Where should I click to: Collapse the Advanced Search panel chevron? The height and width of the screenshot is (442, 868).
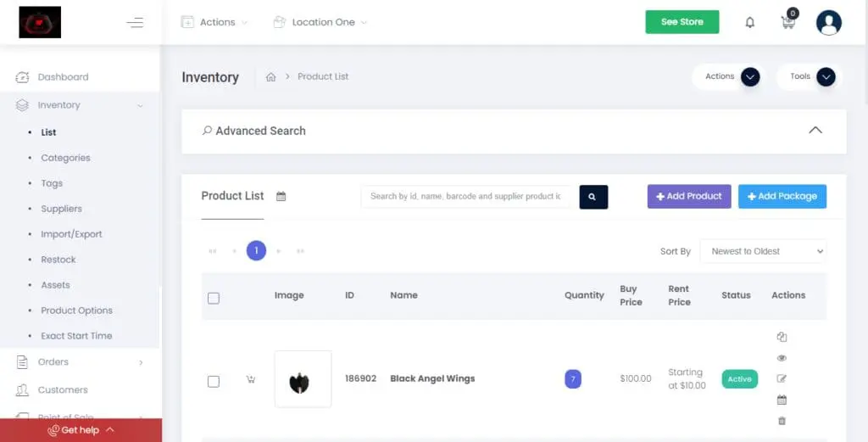coord(815,130)
